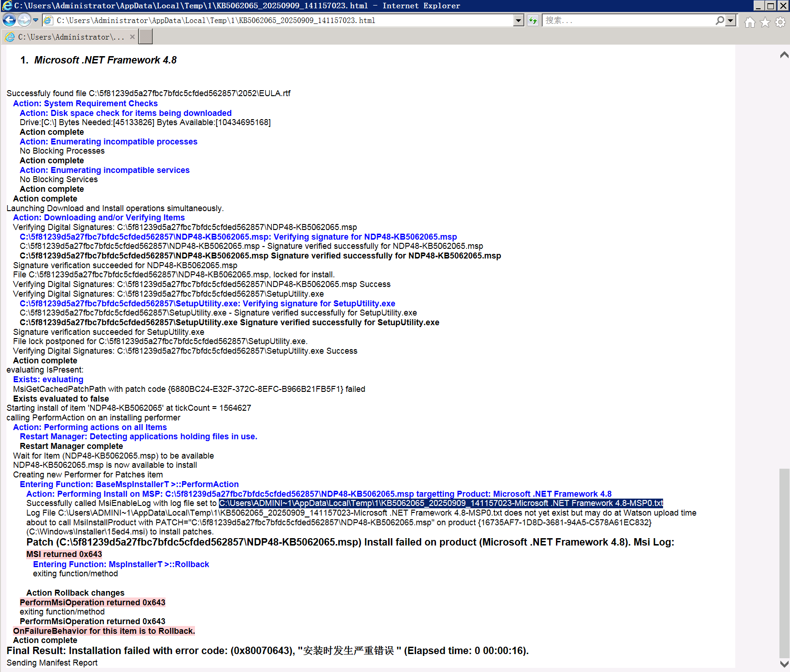Click into the search box

[629, 21]
